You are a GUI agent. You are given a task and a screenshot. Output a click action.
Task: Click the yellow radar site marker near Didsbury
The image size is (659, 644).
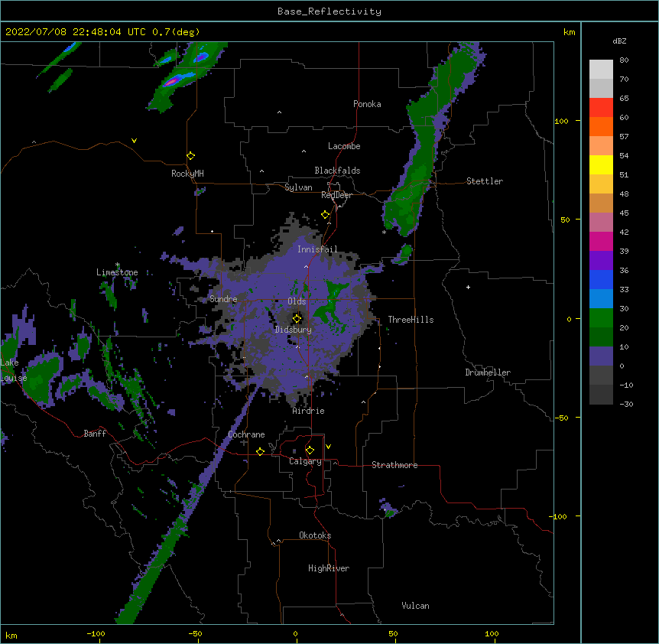(297, 318)
